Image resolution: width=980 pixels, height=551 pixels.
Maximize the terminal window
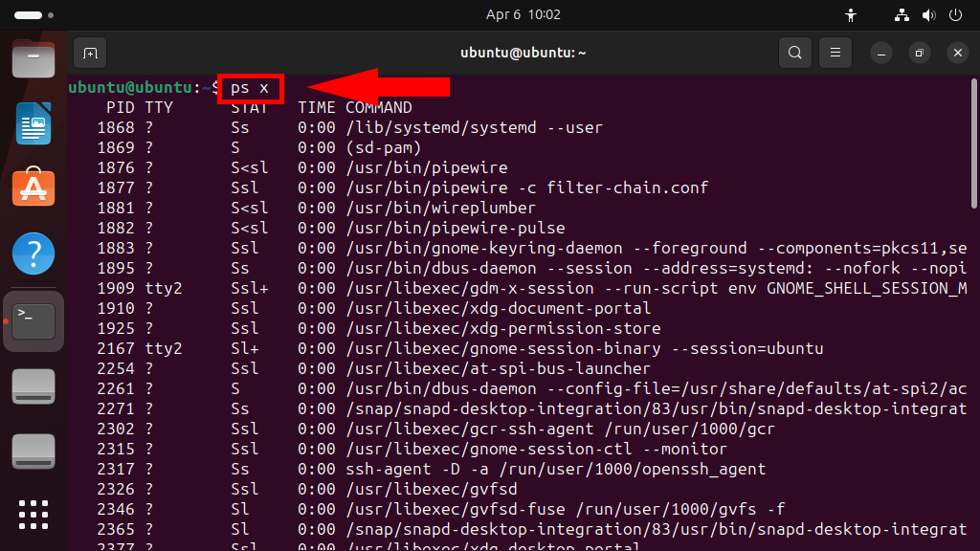coord(919,53)
